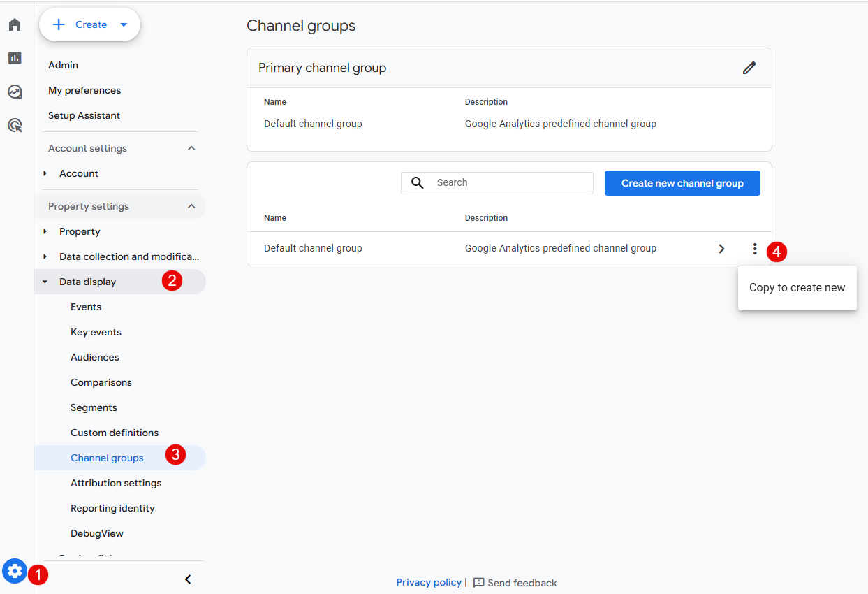Expand Data collection and modification

click(x=45, y=256)
